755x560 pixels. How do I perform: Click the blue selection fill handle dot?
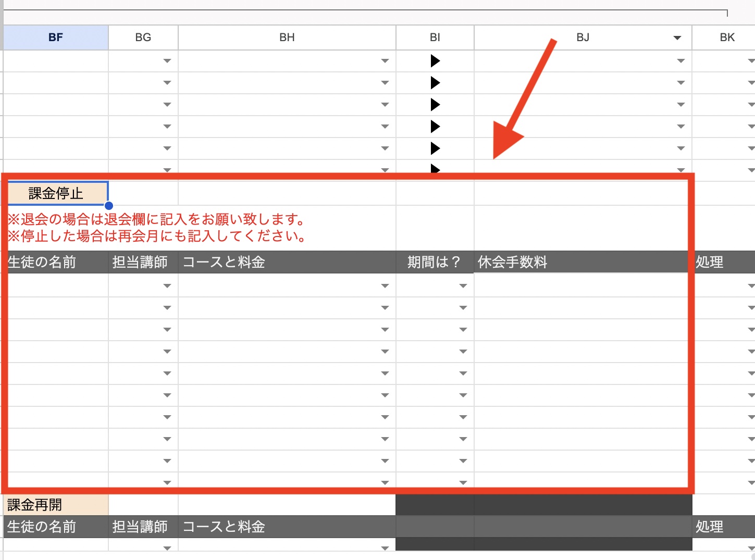[x=109, y=205]
